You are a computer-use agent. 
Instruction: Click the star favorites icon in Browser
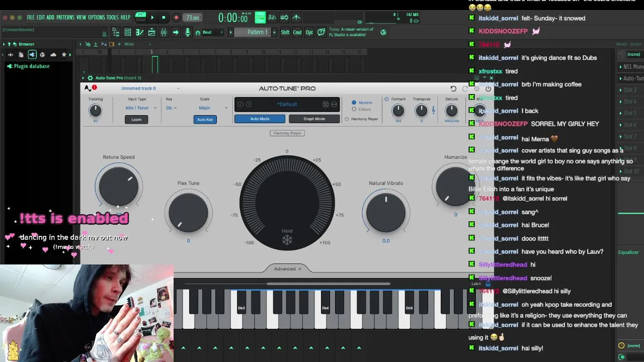tap(64, 54)
